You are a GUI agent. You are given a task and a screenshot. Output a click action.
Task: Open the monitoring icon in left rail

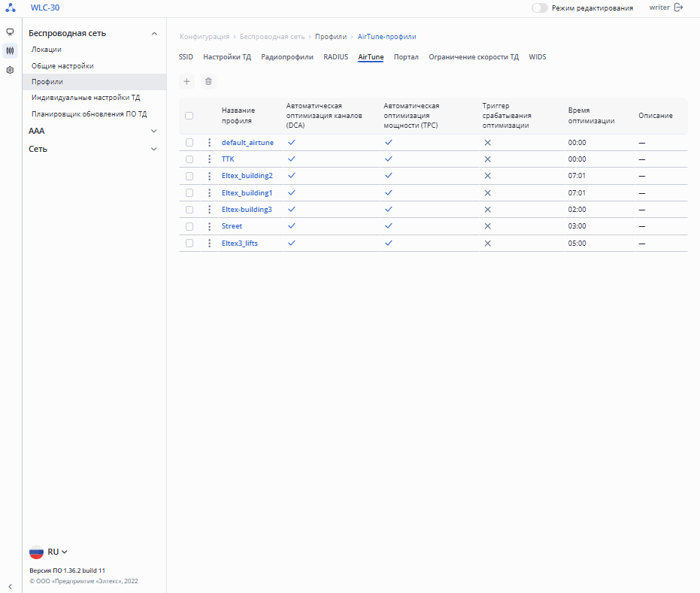(11, 32)
